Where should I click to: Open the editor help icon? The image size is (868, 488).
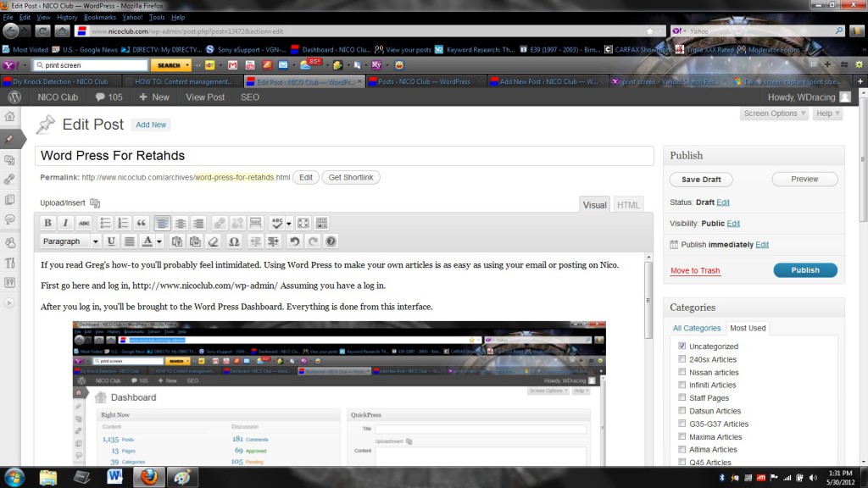(x=331, y=241)
